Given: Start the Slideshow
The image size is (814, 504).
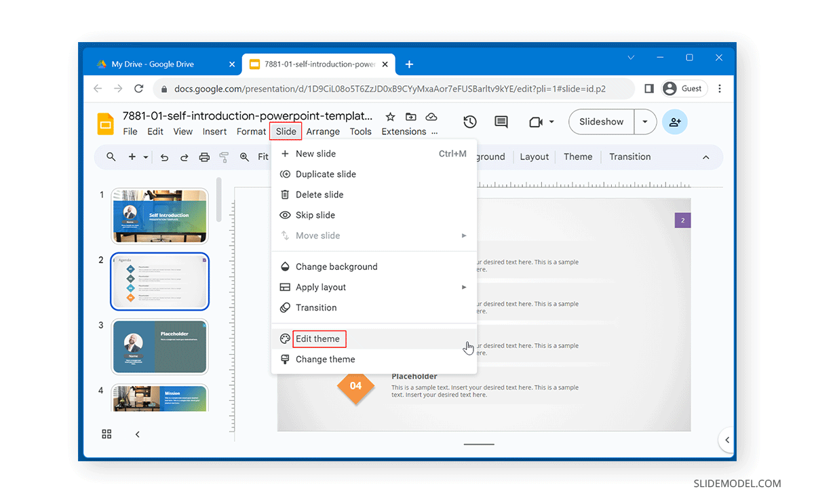Looking at the screenshot, I should pyautogui.click(x=601, y=121).
